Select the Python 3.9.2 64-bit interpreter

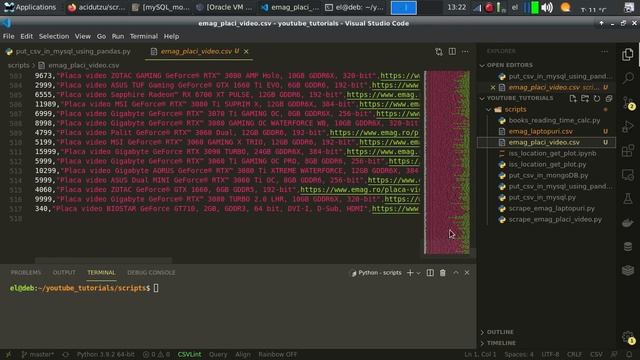pos(106,354)
